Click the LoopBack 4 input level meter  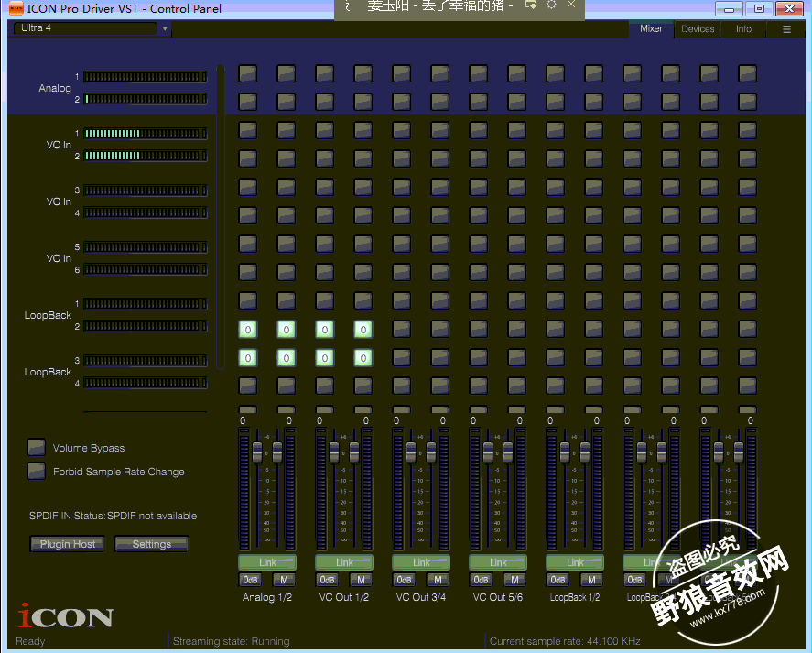[146, 383]
